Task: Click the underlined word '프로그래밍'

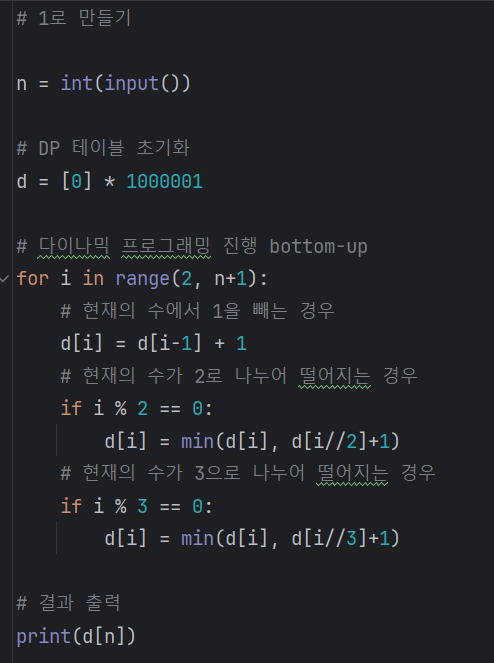Action: pyautogui.click(x=166, y=246)
